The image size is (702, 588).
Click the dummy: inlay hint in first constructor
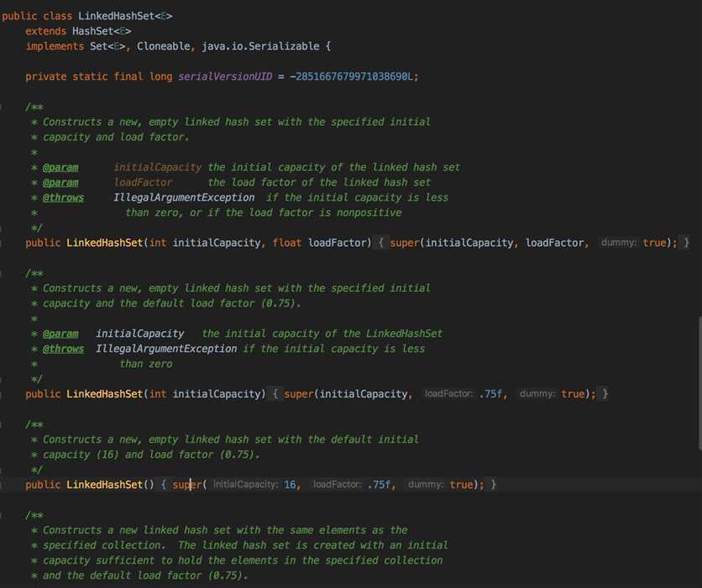[x=619, y=243]
